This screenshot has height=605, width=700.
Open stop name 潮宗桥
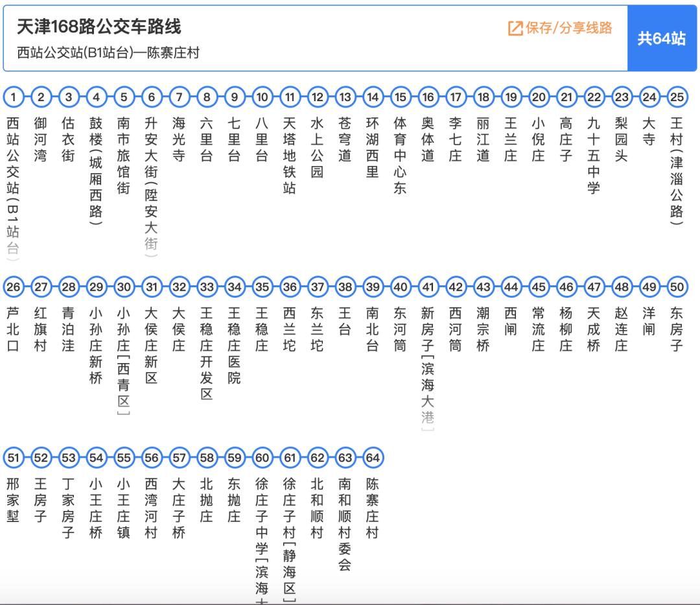tap(484, 329)
